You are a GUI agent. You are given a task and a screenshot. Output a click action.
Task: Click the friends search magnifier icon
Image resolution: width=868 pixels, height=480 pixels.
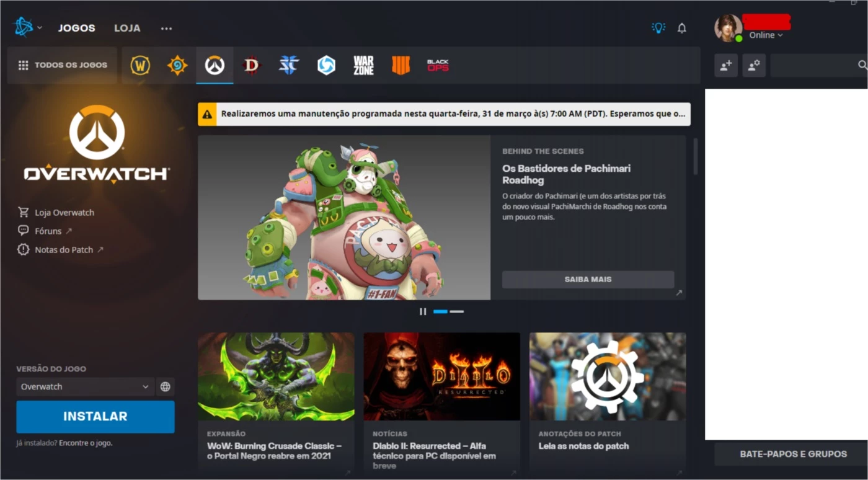click(862, 65)
